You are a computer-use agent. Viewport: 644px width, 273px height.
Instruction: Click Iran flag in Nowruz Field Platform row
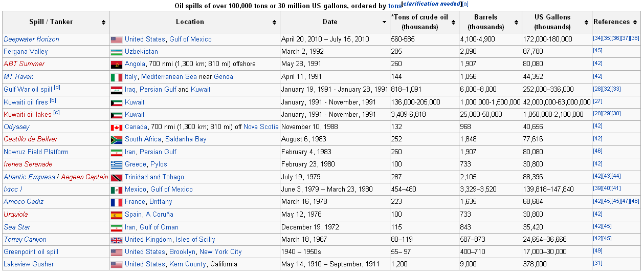(x=117, y=152)
